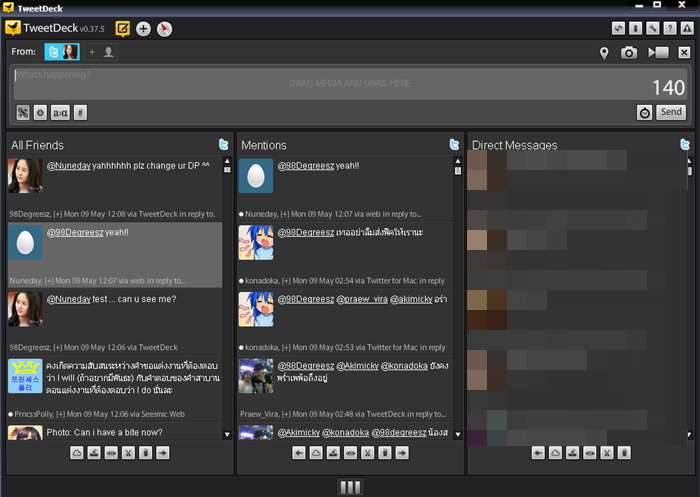Screen dimensions: 700x497
Task: Toggle the selected Twitter account in From
Action: (x=62, y=52)
